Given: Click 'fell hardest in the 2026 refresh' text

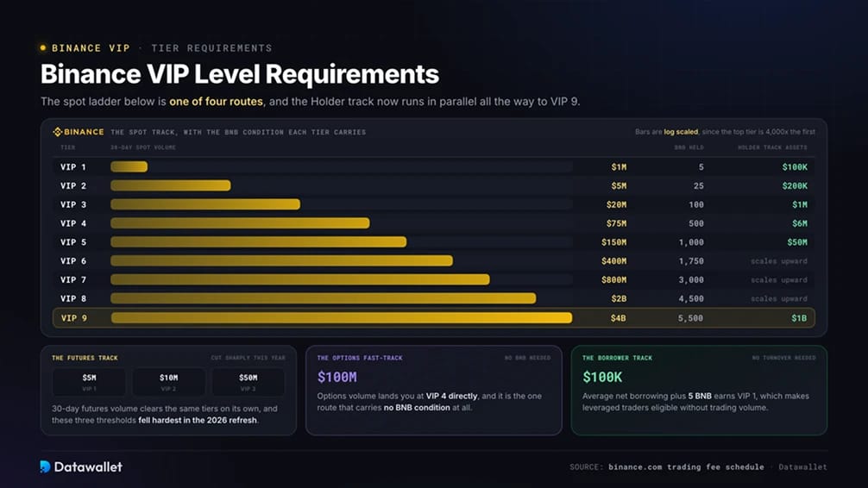Looking at the screenshot, I should click(x=198, y=421).
